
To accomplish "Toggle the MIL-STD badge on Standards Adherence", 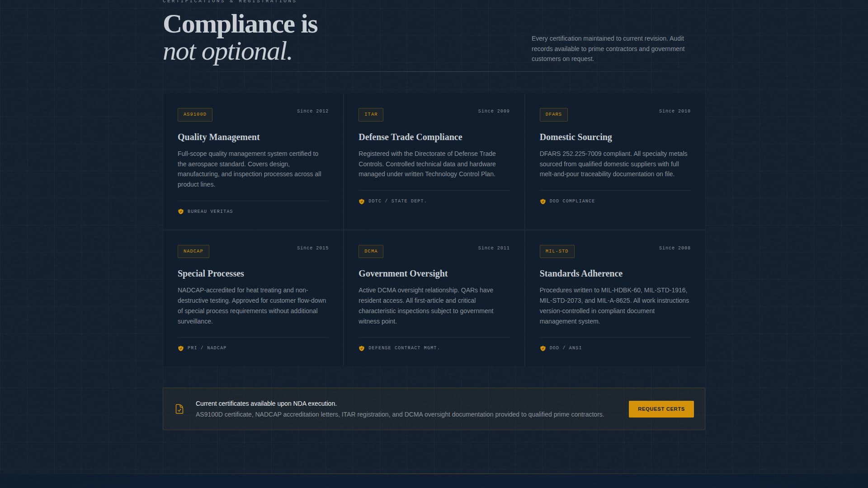I will click(x=557, y=251).
